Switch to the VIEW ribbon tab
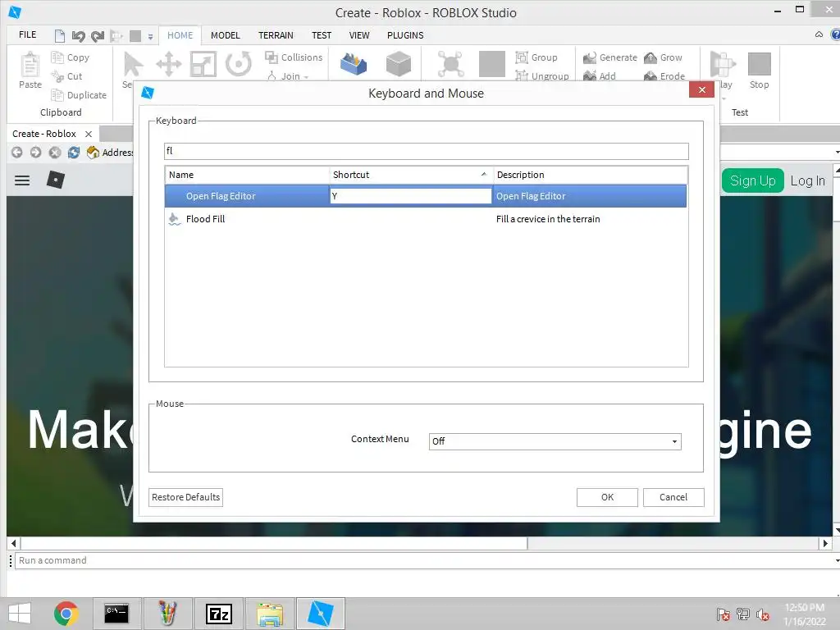The width and height of the screenshot is (840, 630). tap(359, 35)
